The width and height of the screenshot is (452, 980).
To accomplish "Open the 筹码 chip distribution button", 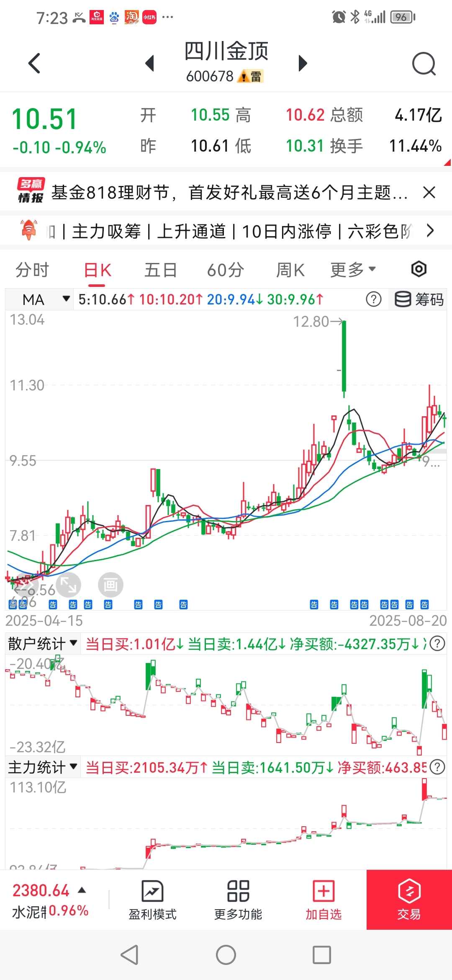I will tap(419, 299).
